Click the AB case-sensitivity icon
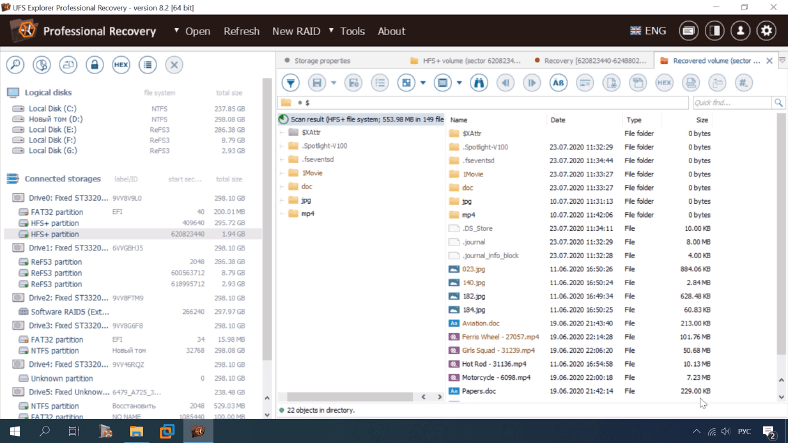788x443 pixels. click(x=558, y=83)
